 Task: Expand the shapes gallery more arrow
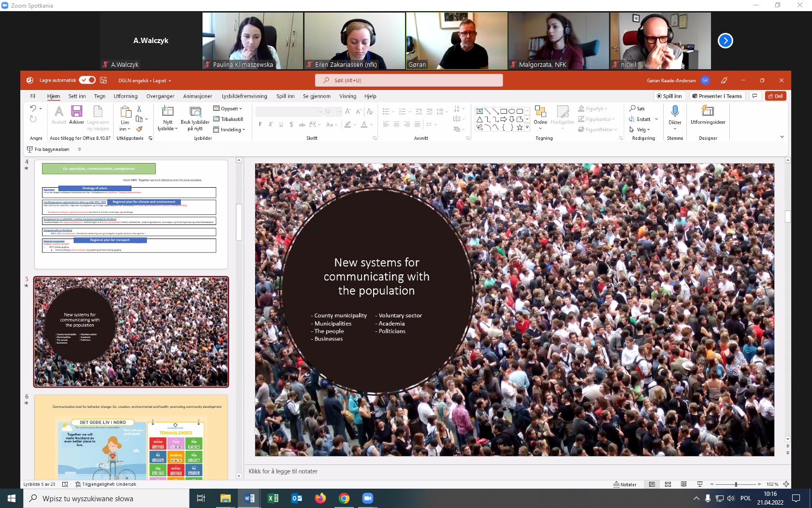pos(527,127)
